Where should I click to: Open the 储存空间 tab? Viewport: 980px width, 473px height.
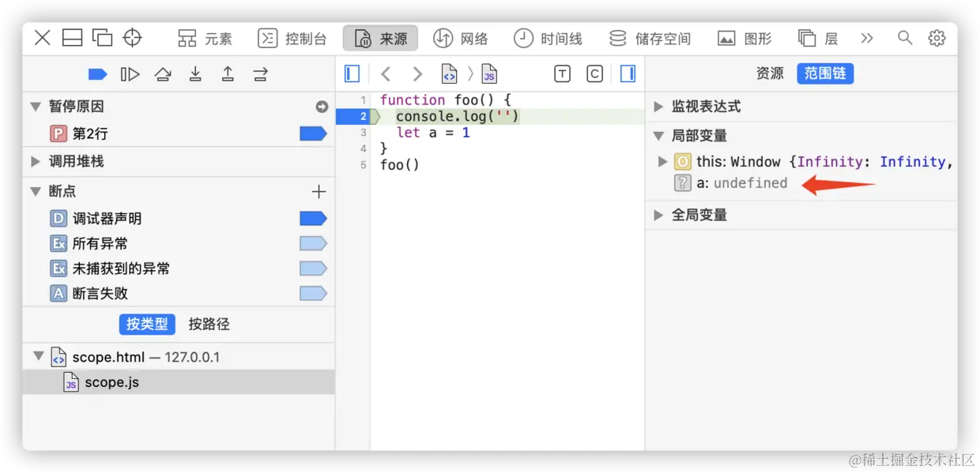click(x=650, y=38)
